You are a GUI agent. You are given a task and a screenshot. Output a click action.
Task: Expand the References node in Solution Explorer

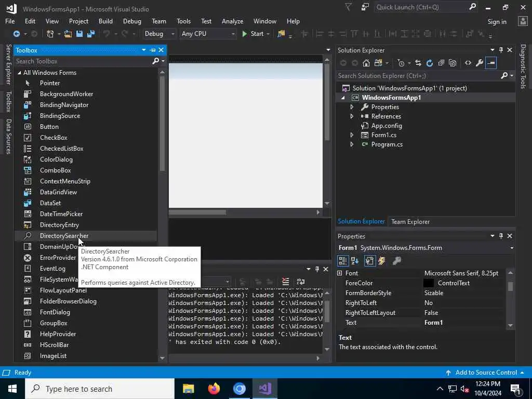coord(352,116)
